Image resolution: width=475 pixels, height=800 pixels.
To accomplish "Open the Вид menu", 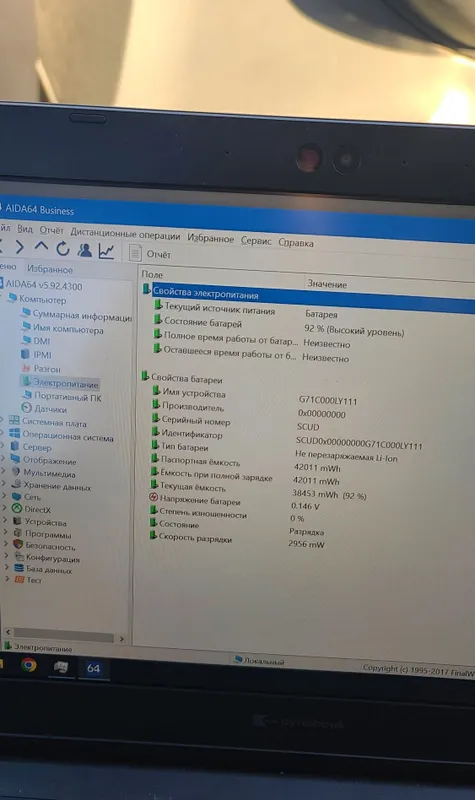I will (x=24, y=229).
